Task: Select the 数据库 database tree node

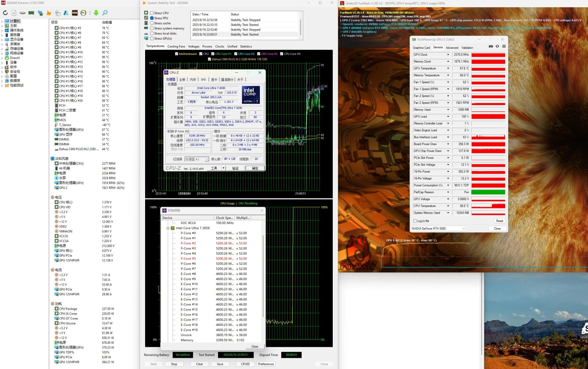Action: click(x=15, y=81)
